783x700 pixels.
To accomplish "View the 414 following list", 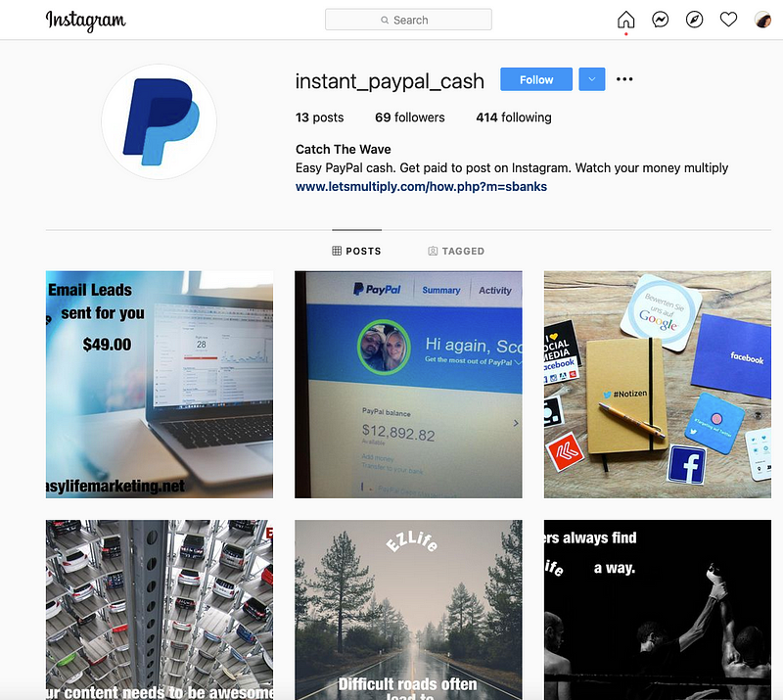I will [513, 117].
